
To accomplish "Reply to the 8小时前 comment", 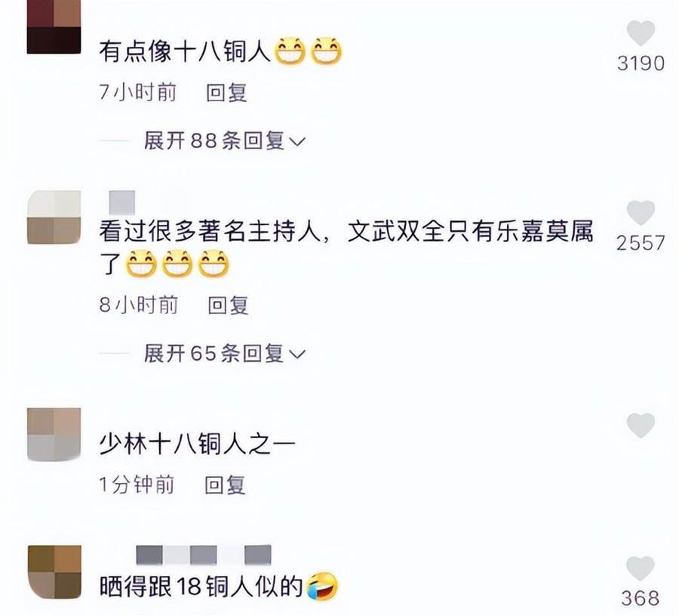I will 228,305.
